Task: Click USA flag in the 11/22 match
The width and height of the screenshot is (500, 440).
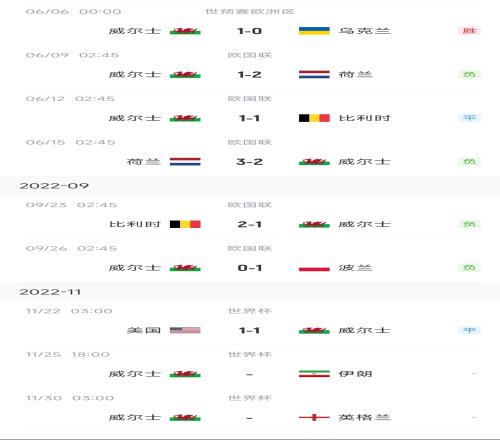Action: (185, 330)
